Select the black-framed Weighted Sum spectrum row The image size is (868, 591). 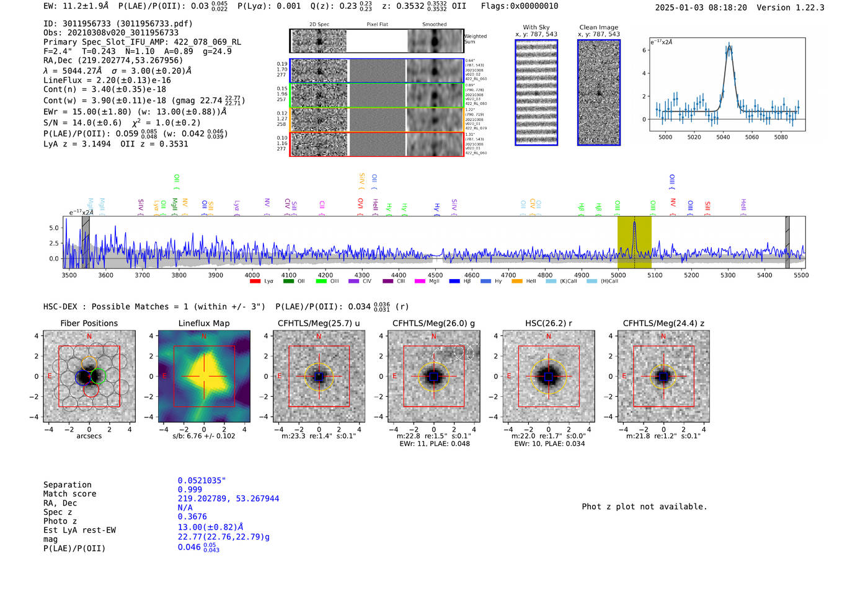(377, 41)
